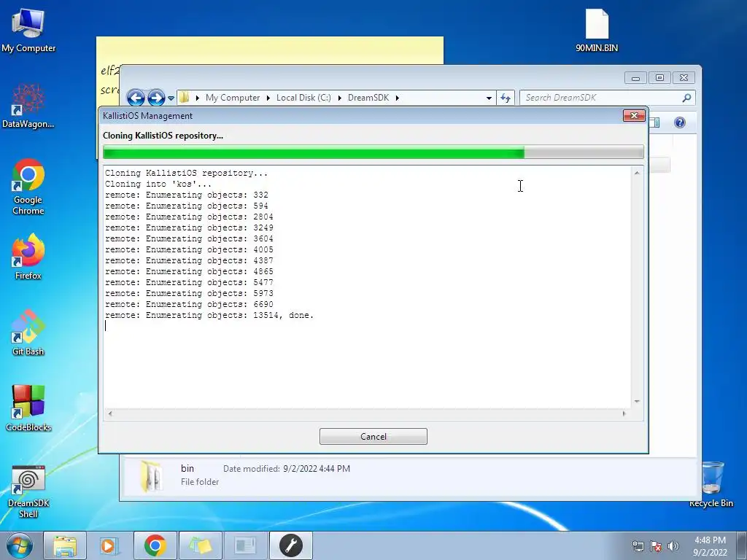The width and height of the screenshot is (747, 560).
Task: Open Chrome from the taskbar
Action: pyautogui.click(x=155, y=545)
